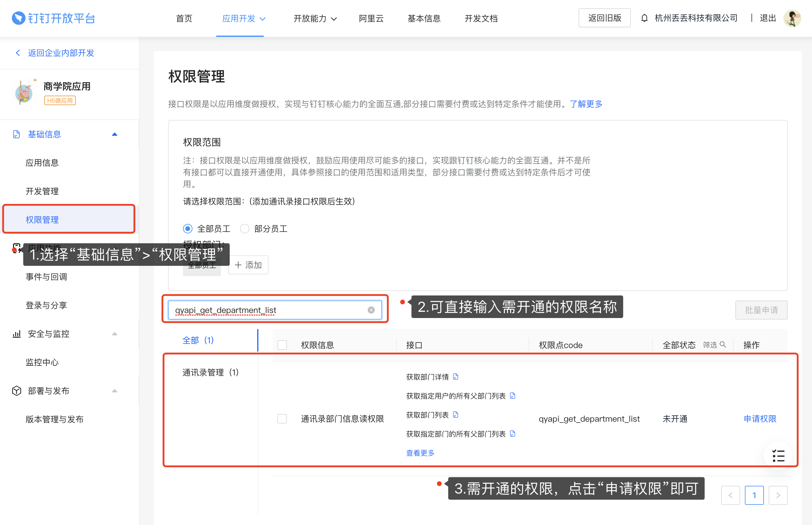812x525 pixels.
Task: Go to 首页 in top navigation
Action: [x=184, y=18]
